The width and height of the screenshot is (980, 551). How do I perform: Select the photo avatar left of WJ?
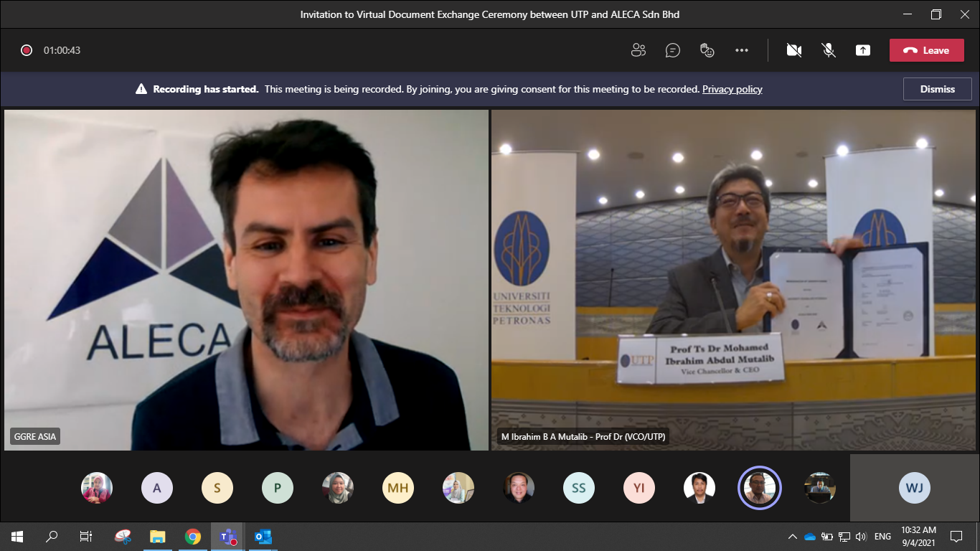pyautogui.click(x=820, y=488)
